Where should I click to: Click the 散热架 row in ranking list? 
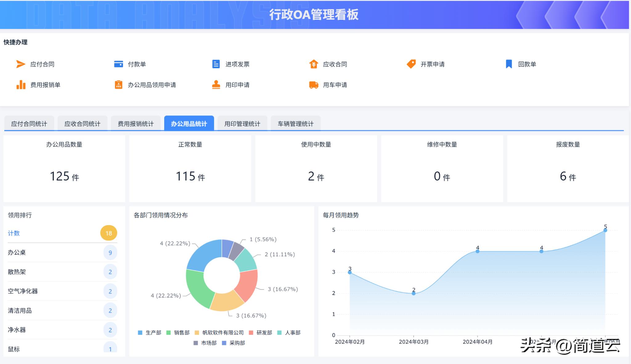(62, 272)
